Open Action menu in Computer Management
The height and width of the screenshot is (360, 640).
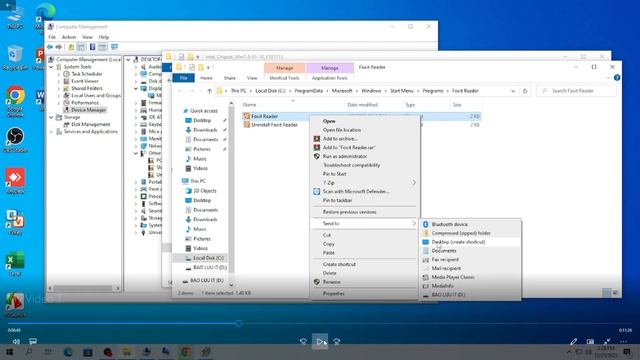point(69,37)
